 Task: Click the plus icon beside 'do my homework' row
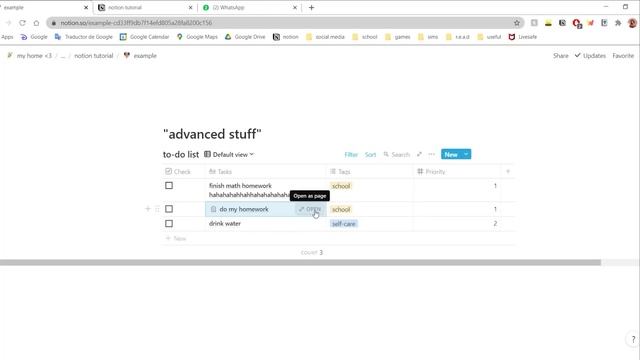pos(148,209)
